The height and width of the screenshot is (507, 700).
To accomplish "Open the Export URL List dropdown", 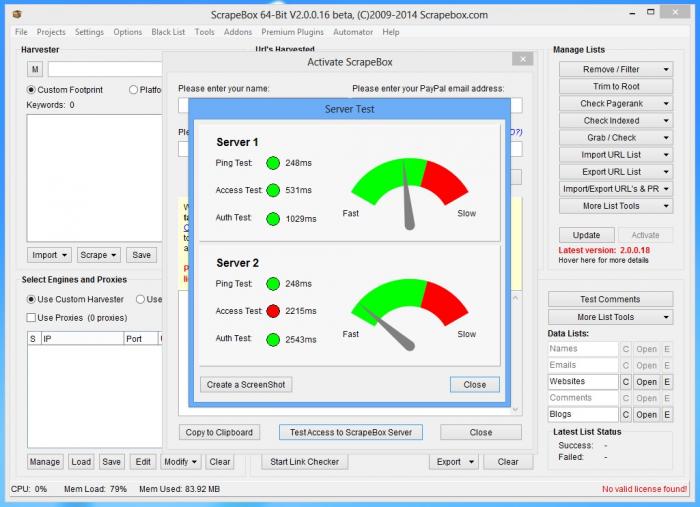I will (x=616, y=172).
